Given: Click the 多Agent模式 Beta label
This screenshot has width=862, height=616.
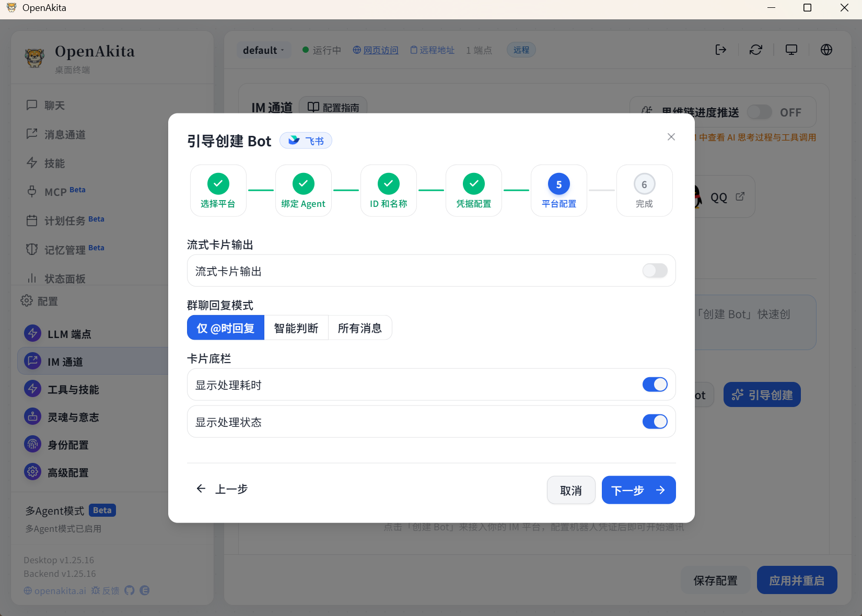Looking at the screenshot, I should [x=71, y=510].
